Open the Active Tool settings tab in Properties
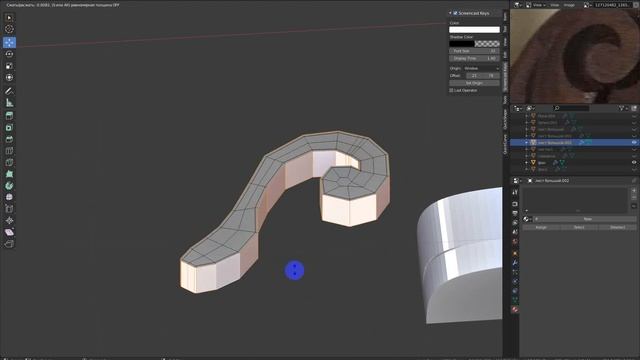 tap(515, 192)
